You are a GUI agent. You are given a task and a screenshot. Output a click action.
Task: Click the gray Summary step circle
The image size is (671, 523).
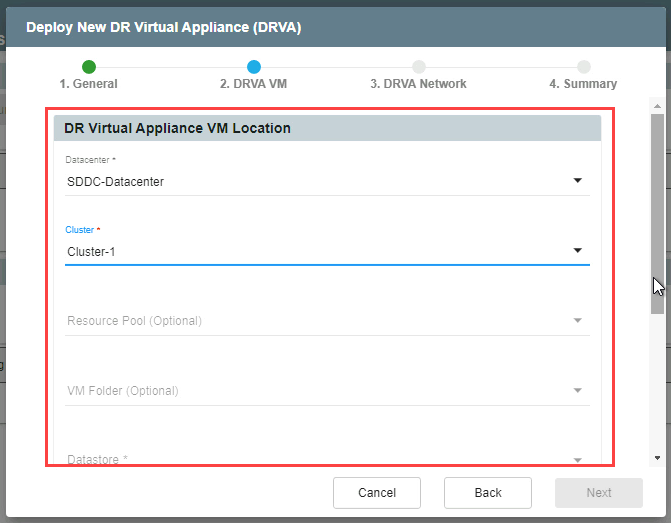coord(583,67)
